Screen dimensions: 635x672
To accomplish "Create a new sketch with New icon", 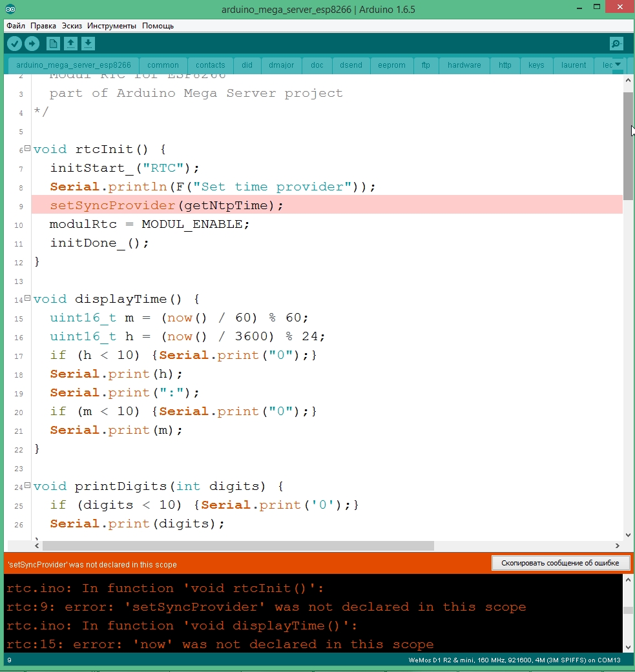I will pyautogui.click(x=53, y=44).
